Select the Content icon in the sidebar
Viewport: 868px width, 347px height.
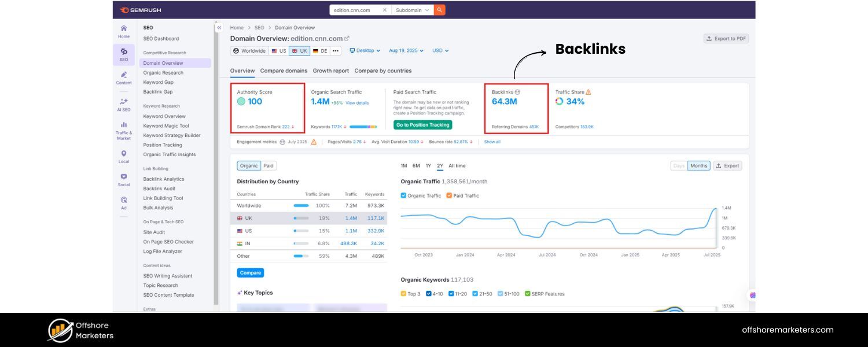(x=123, y=78)
